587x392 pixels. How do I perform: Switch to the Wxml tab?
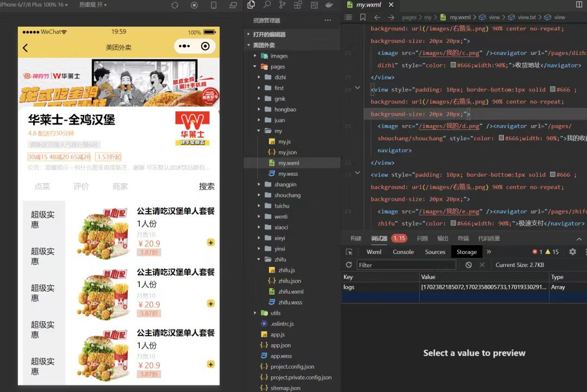tap(374, 252)
